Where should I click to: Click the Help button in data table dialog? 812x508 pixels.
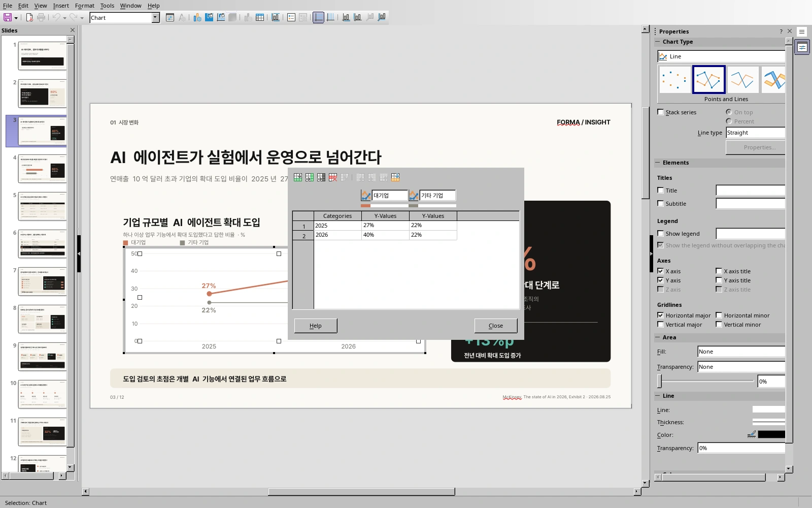pos(316,326)
